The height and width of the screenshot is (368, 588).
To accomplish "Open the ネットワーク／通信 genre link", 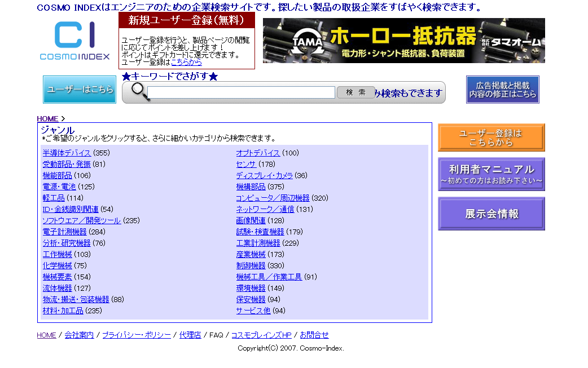I will click(x=265, y=209).
